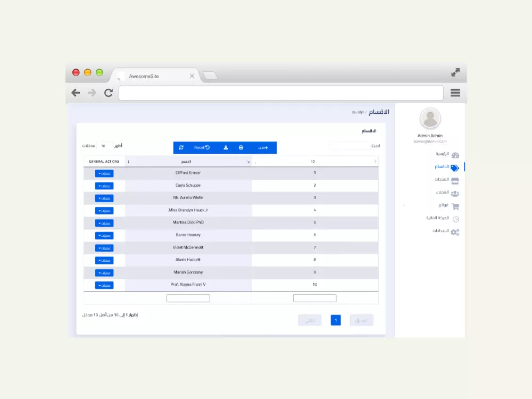Open الحركة المالية via its chart icon
Screen dimensions: 532x399
455,219
